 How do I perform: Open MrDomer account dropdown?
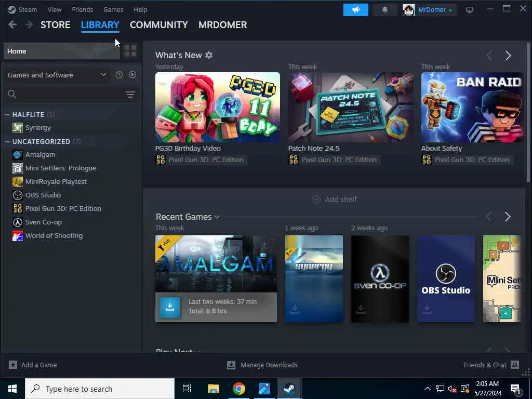(x=435, y=10)
